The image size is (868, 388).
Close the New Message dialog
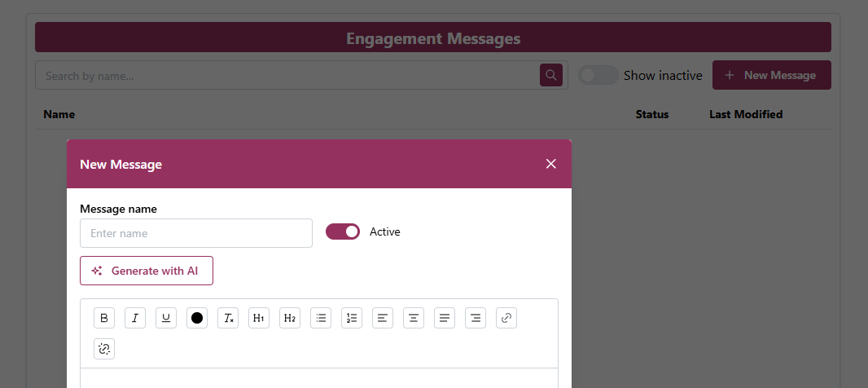tap(551, 164)
